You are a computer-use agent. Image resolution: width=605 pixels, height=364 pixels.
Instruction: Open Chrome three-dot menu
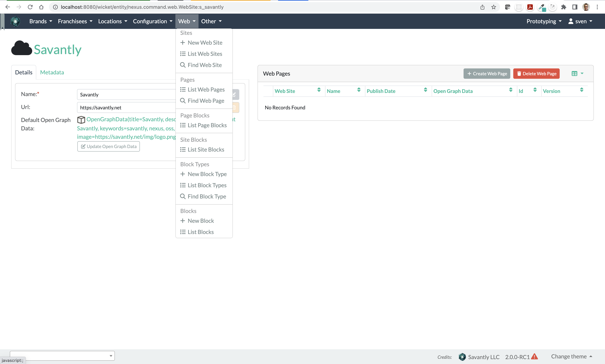pyautogui.click(x=597, y=7)
